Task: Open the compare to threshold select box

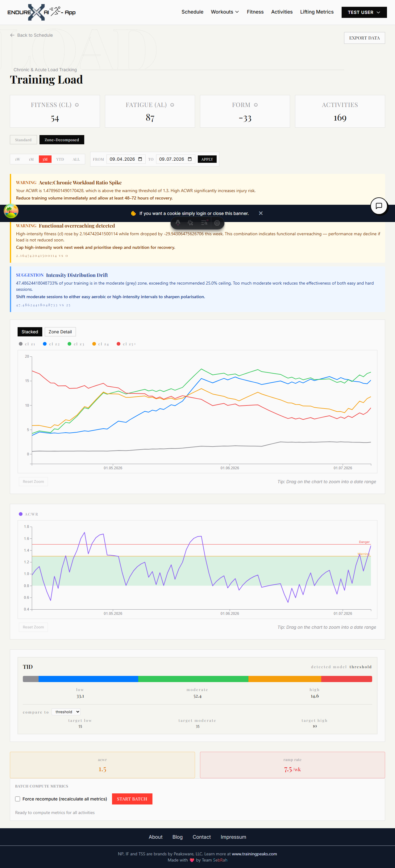Action: point(66,712)
